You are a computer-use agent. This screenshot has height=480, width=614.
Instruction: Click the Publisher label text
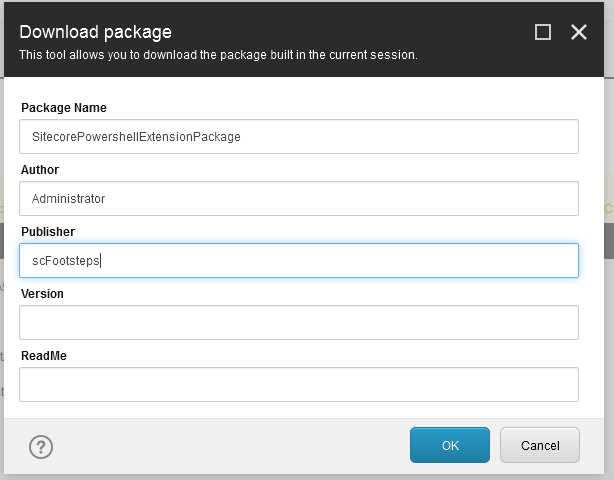[x=48, y=231]
